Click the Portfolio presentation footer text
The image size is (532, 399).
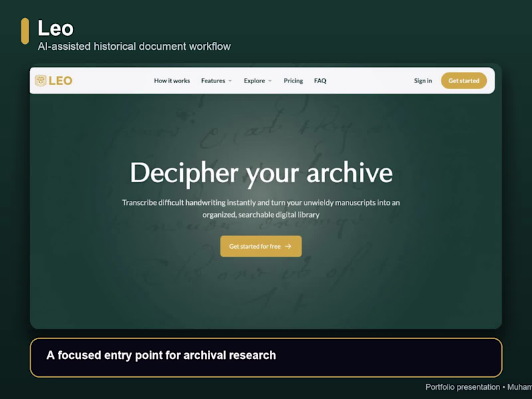(478, 387)
